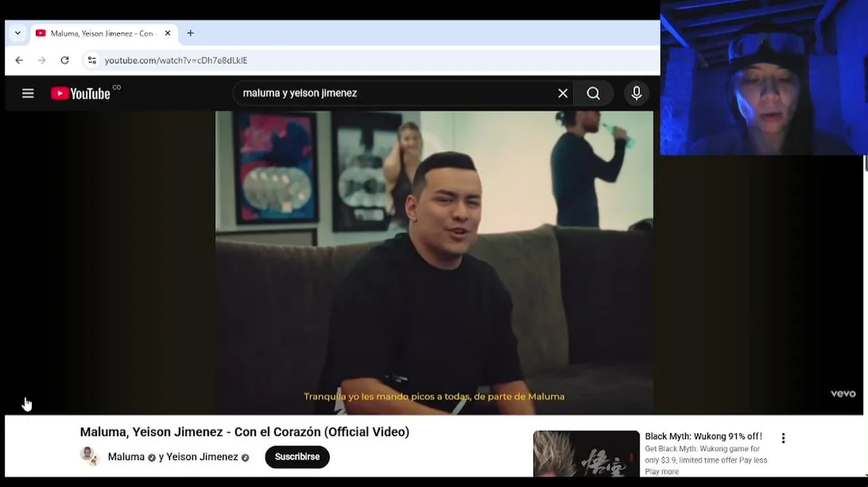Click the Suscribirse button
The width and height of the screenshot is (868, 487).
point(297,457)
